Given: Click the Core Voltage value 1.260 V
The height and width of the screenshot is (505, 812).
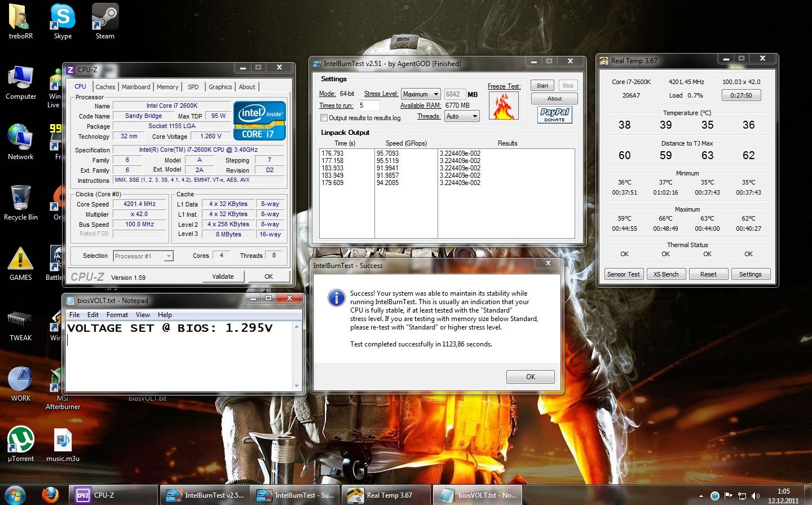Looking at the screenshot, I should tap(211, 136).
